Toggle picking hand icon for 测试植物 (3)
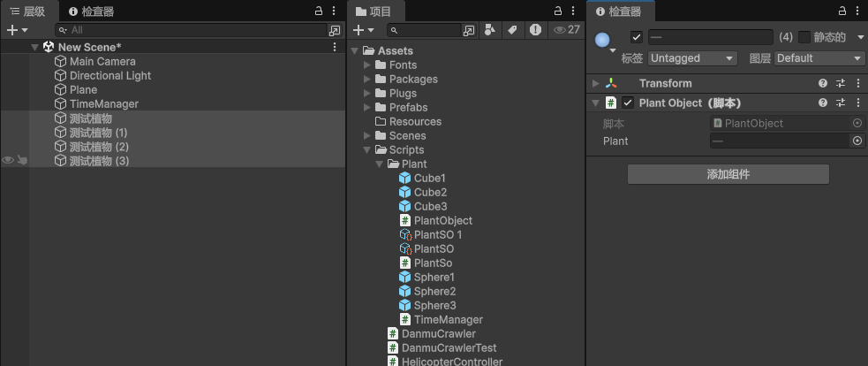The height and width of the screenshot is (366, 868). click(x=22, y=160)
